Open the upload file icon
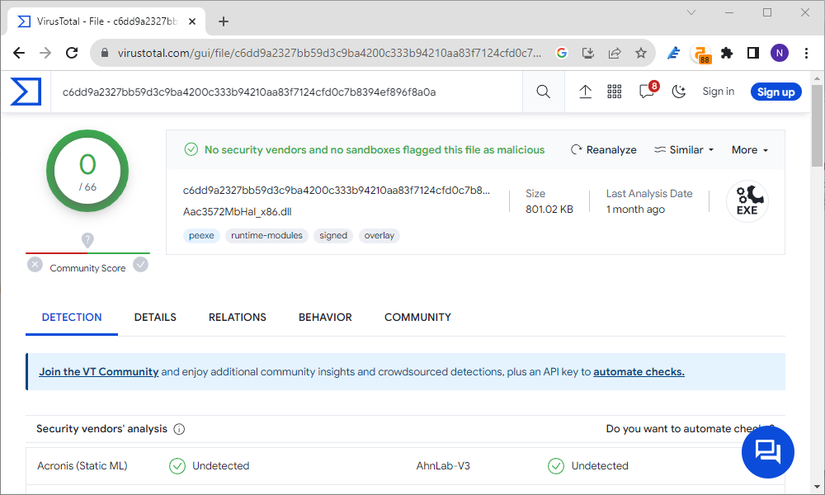This screenshot has height=495, width=825. (586, 92)
